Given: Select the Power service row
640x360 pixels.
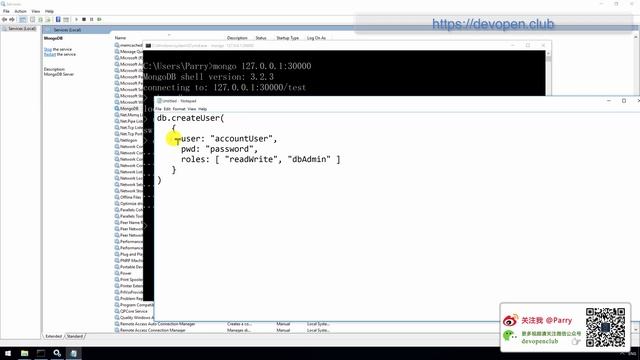Looking at the screenshot, I should coord(129,273).
